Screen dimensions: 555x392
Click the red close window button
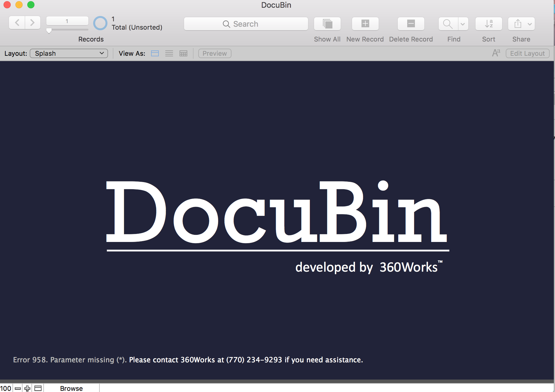click(7, 5)
